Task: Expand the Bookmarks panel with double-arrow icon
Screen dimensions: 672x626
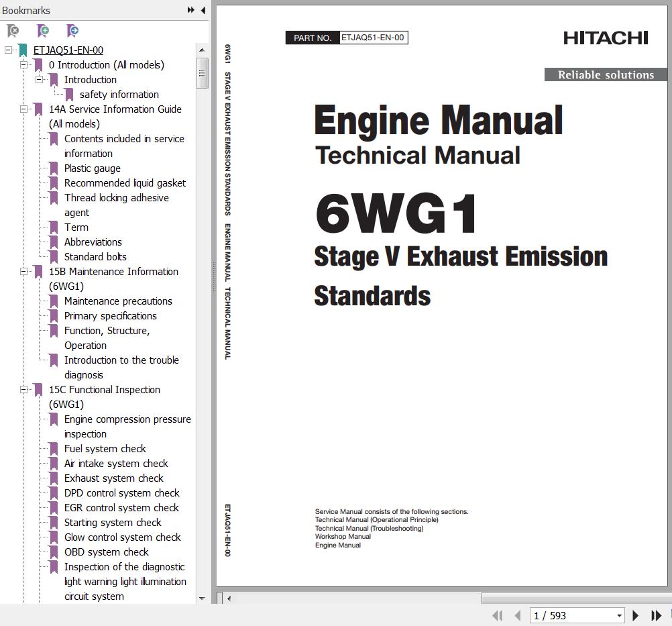Action: (191, 10)
